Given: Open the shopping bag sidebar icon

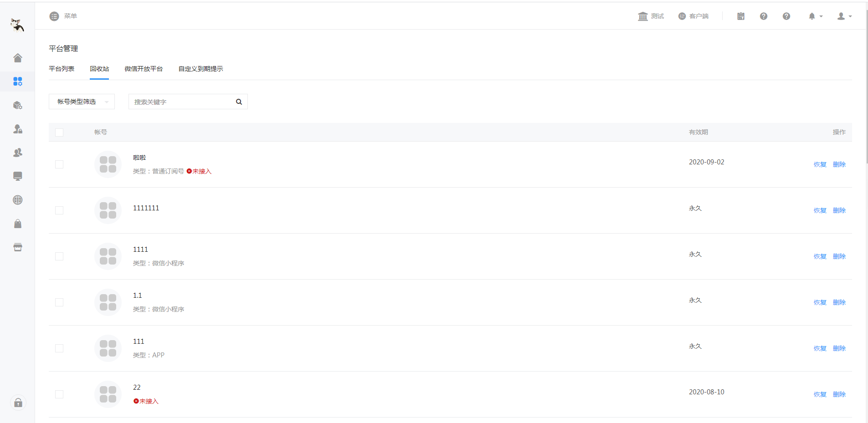Looking at the screenshot, I should [18, 224].
